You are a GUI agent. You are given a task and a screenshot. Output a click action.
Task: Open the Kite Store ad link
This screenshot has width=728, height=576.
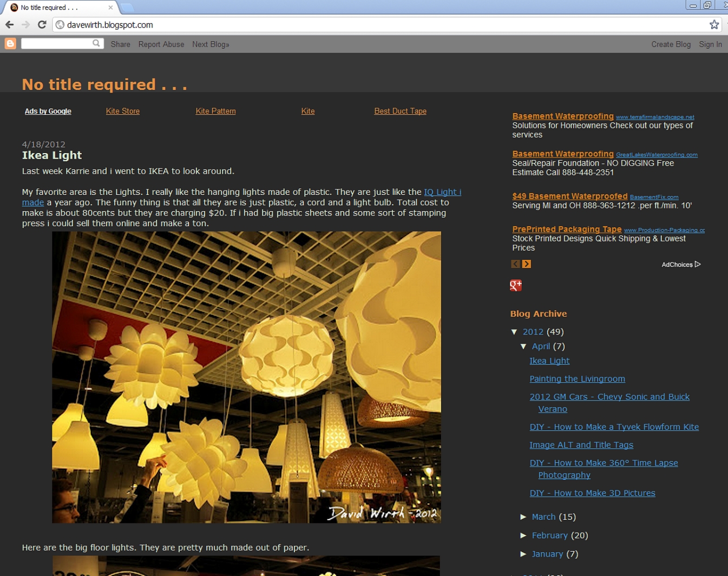click(x=123, y=111)
